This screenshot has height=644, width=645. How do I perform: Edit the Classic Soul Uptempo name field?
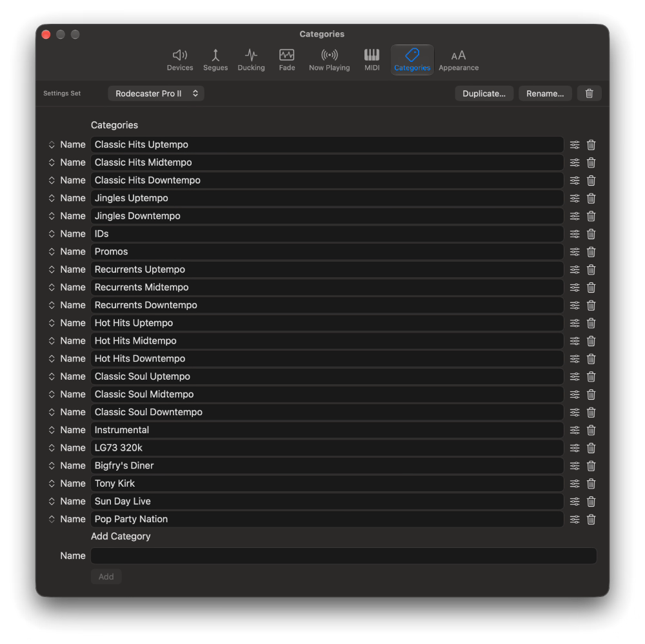point(327,376)
